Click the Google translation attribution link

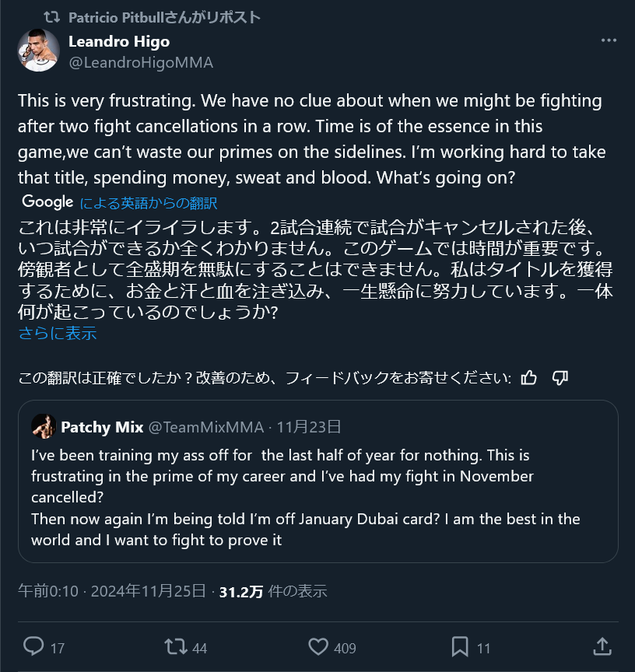[148, 203]
